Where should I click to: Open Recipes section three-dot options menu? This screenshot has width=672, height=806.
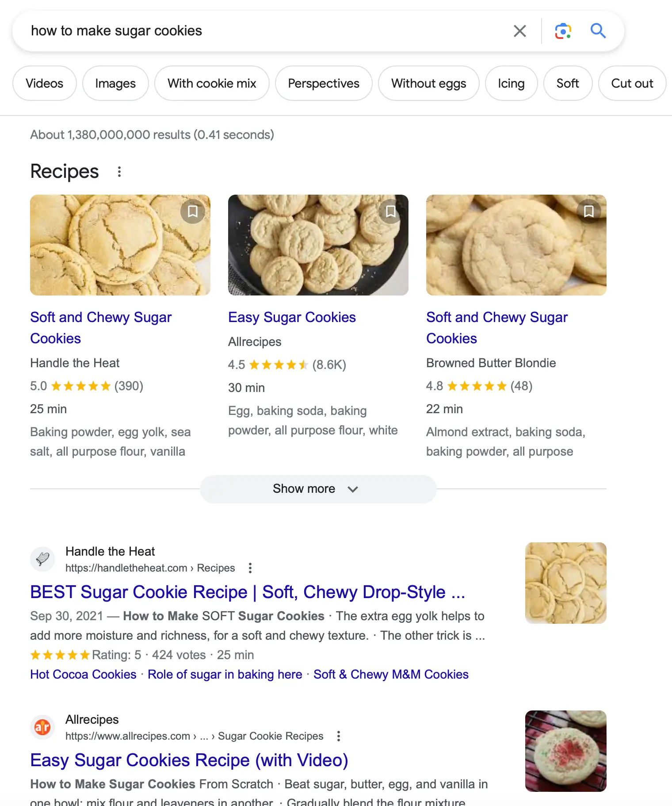119,172
